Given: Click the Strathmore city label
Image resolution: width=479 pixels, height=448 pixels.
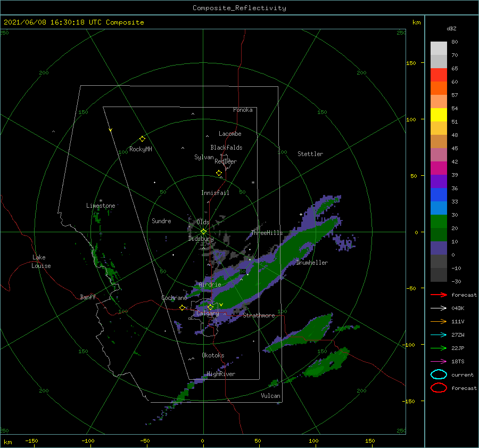Looking at the screenshot, I should click(x=259, y=315).
